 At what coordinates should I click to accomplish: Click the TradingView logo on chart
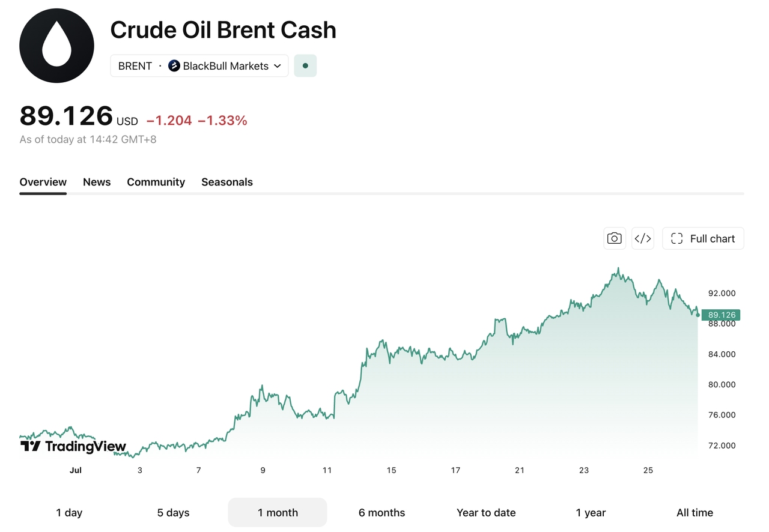(x=73, y=446)
